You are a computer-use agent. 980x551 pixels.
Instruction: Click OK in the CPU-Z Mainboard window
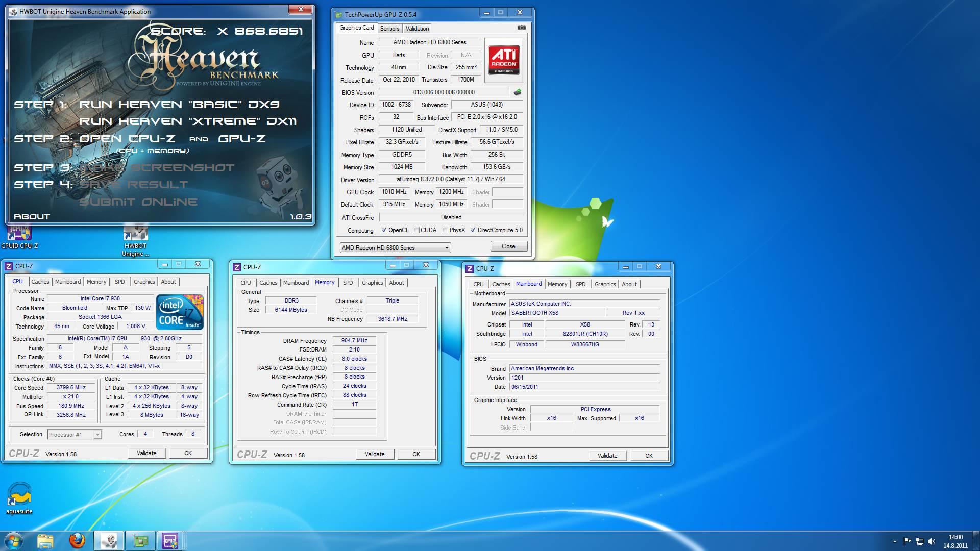coord(649,456)
